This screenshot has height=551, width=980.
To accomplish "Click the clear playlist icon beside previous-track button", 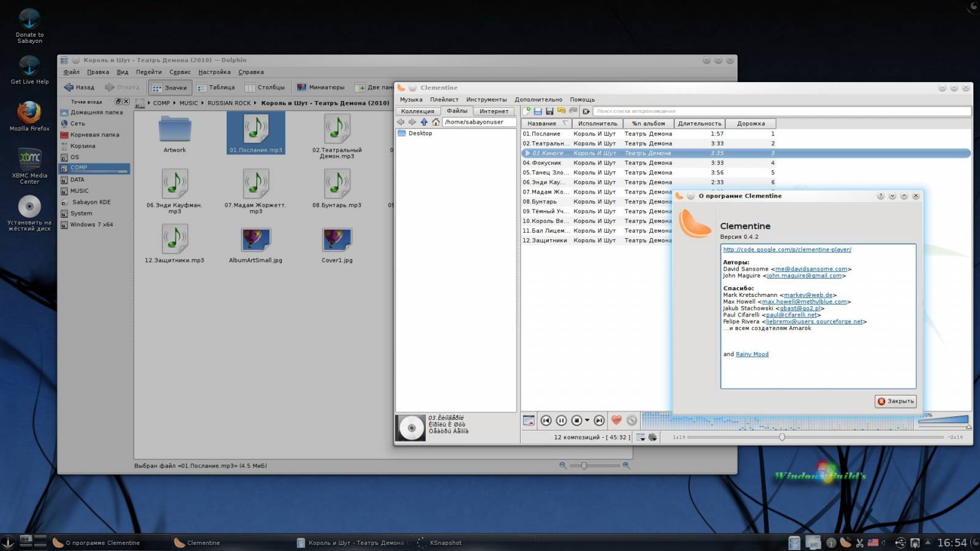I will click(x=529, y=420).
